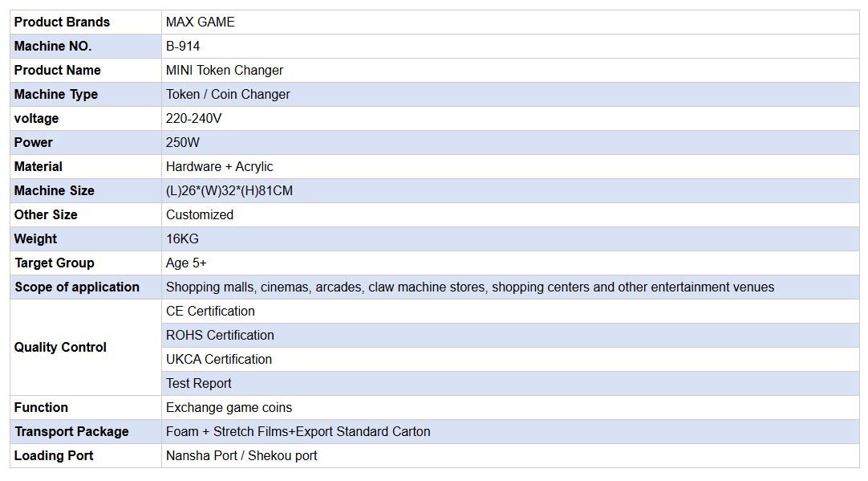Click the "Hardware + Acrylic" material cell
Image resolution: width=868 pixels, height=481 pixels.
219,167
